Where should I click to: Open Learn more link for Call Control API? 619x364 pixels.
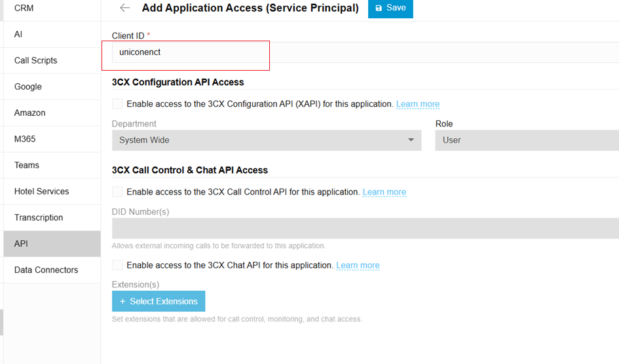(385, 192)
